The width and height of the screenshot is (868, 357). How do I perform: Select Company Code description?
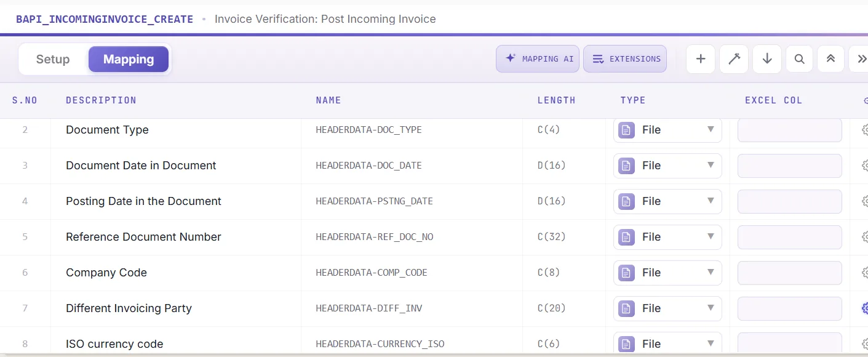click(106, 273)
